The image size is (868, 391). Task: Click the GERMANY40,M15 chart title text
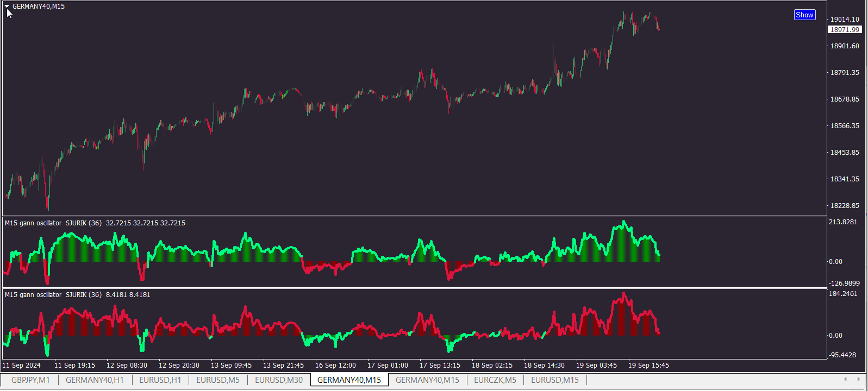(39, 7)
